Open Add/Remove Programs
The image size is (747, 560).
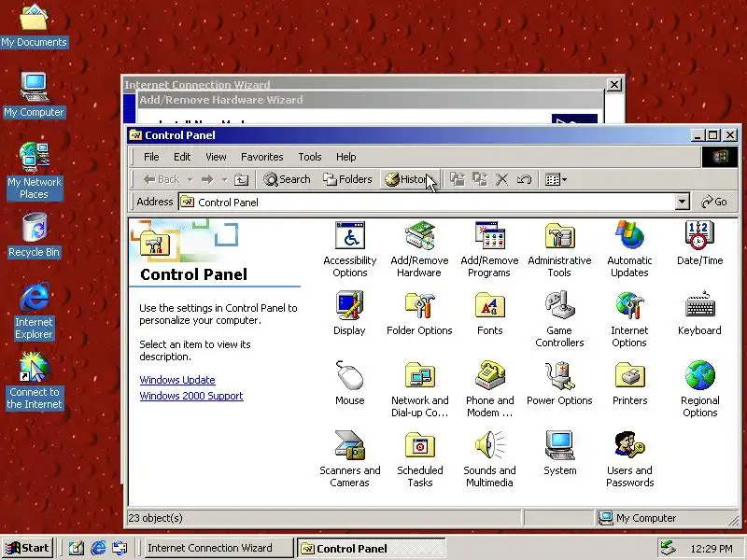click(489, 249)
